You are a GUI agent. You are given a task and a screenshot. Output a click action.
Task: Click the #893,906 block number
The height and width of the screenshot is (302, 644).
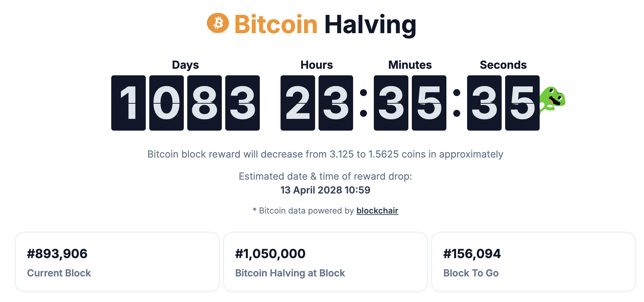click(57, 254)
